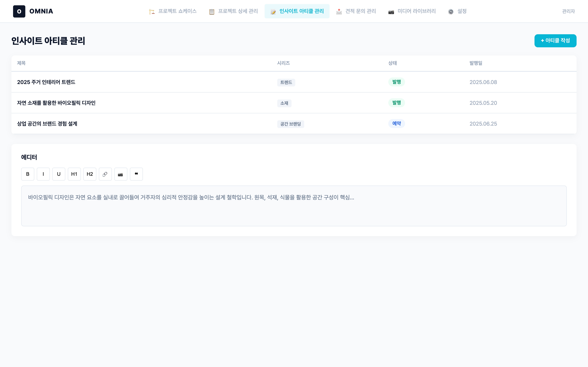The height and width of the screenshot is (367, 588).
Task: Insert H1 heading from editor toolbar
Action: (x=74, y=174)
